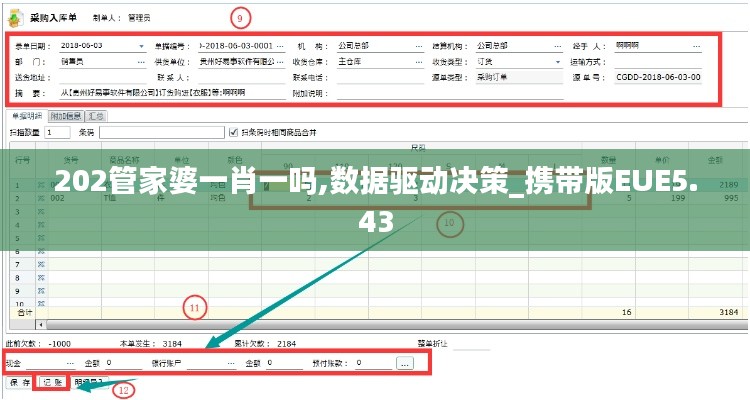Click the 条码 input field
Viewport: 750px width, 400px height.
click(160, 131)
